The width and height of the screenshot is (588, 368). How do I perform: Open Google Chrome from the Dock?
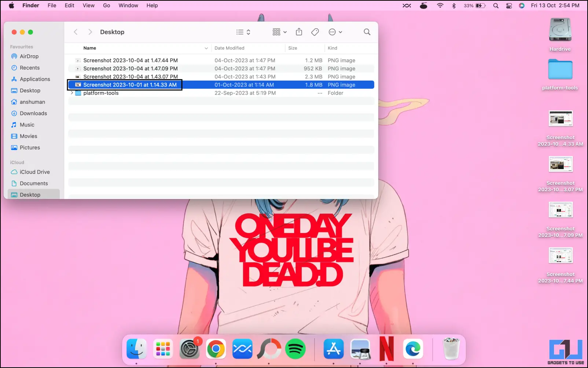coord(216,349)
